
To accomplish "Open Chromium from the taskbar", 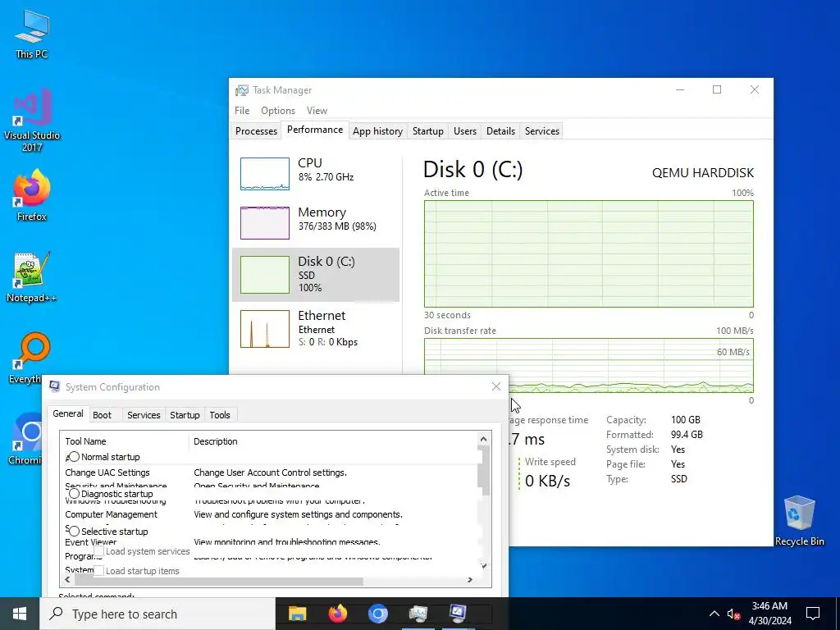I will [377, 614].
